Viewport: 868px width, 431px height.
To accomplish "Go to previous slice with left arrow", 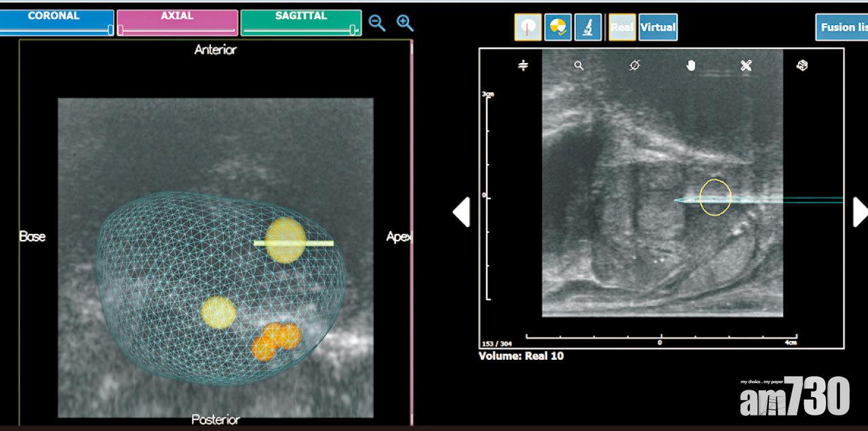I will [461, 212].
